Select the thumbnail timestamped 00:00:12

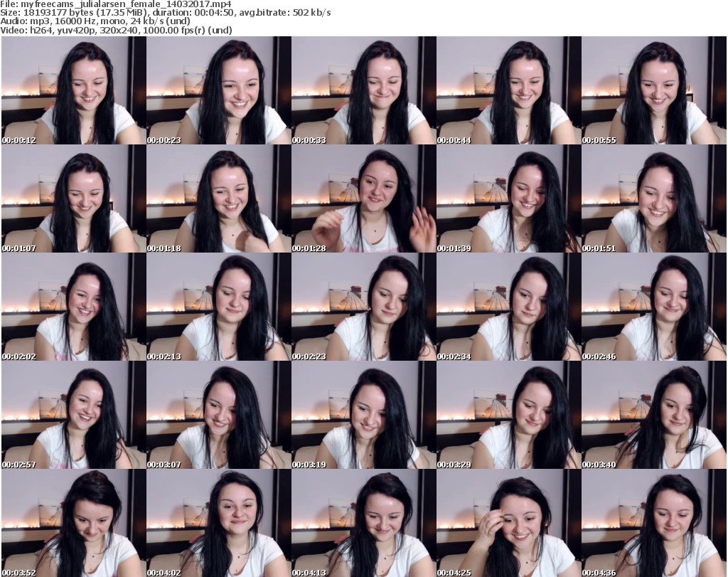click(74, 90)
